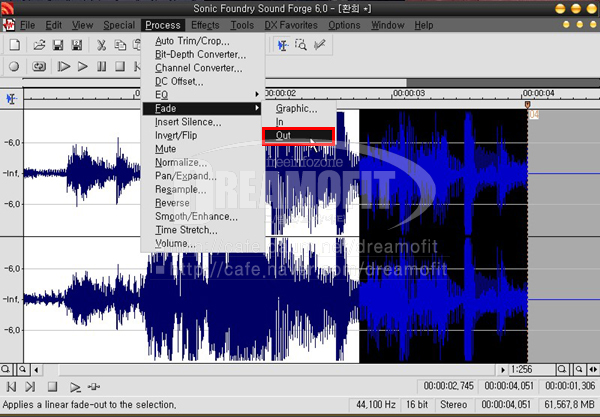Create a new file with New icon

(x=15, y=45)
